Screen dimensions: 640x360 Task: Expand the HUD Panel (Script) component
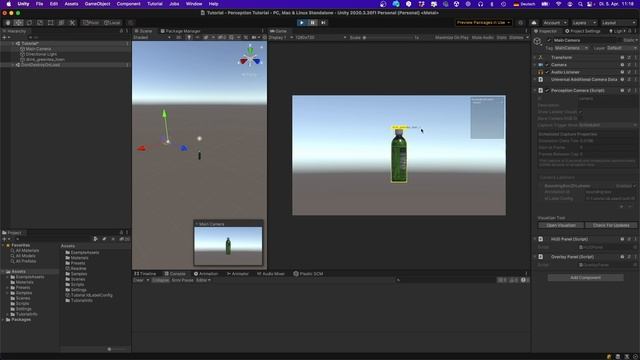pyautogui.click(x=535, y=239)
